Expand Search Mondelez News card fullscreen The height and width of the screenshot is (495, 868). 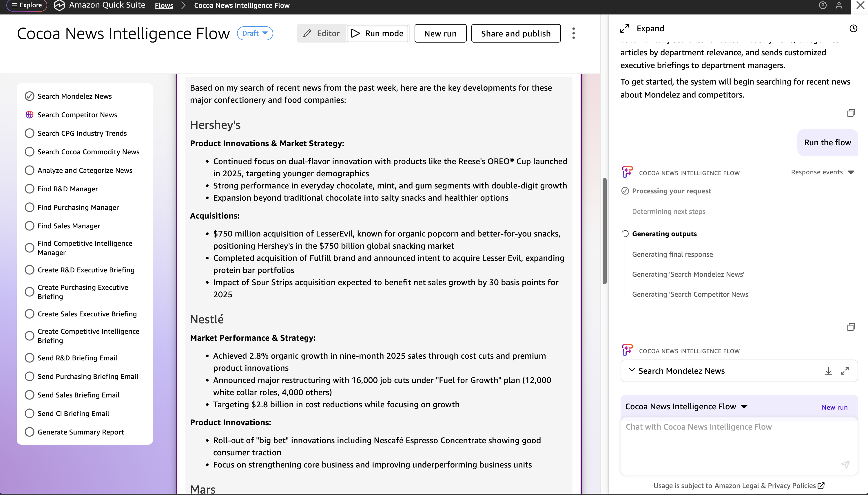pyautogui.click(x=845, y=371)
